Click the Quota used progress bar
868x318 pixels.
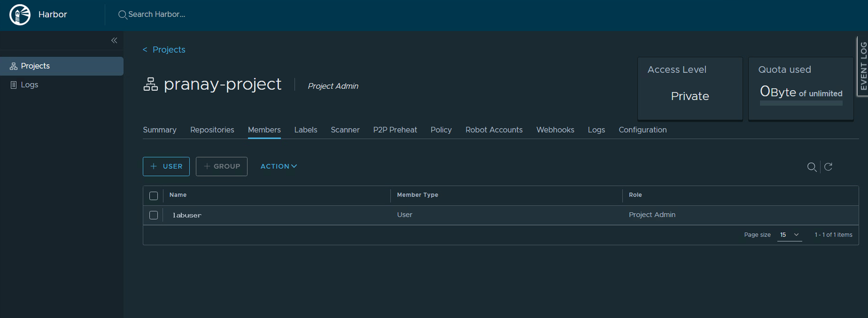point(801,103)
